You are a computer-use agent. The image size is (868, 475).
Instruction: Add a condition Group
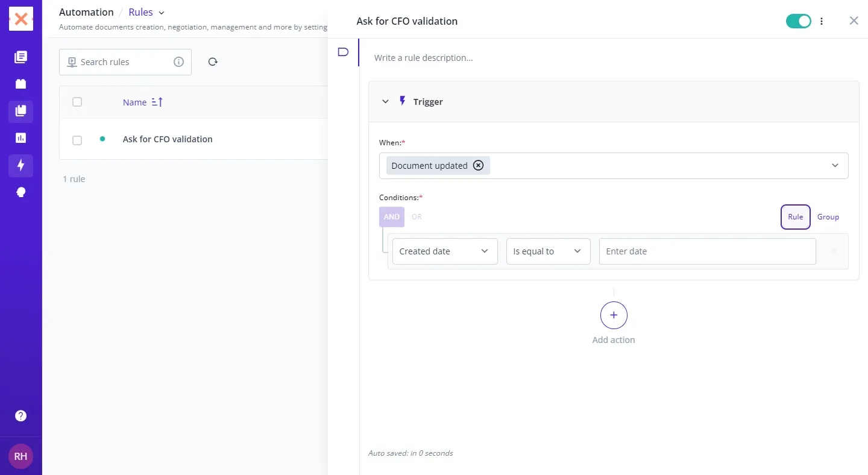click(828, 217)
